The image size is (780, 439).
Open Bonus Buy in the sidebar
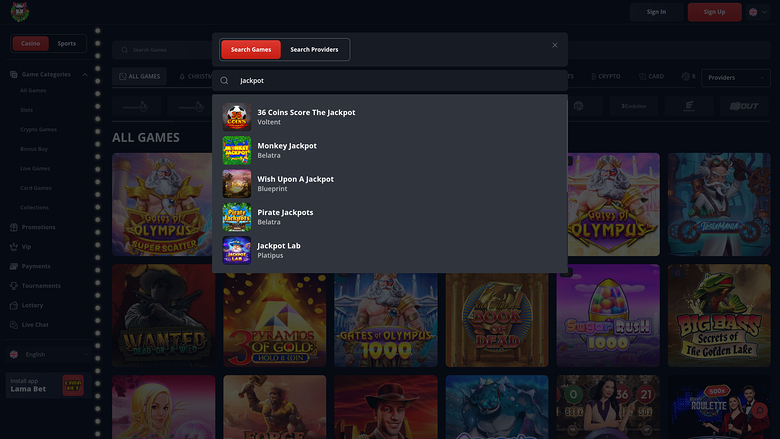(34, 149)
